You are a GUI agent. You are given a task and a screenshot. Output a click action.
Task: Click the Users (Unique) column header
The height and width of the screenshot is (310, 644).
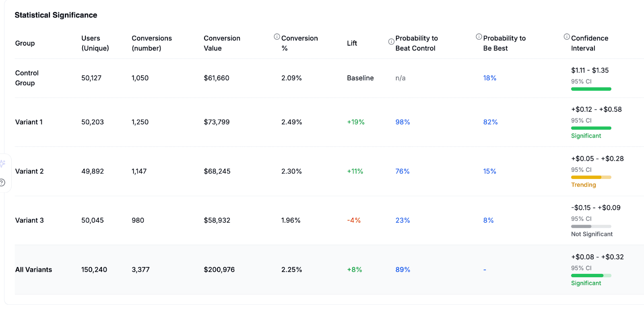(95, 43)
